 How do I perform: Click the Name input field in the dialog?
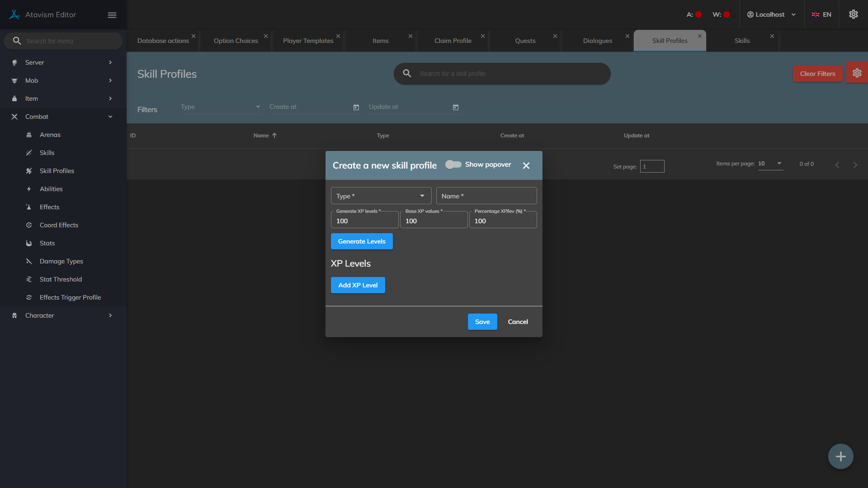pyautogui.click(x=486, y=196)
